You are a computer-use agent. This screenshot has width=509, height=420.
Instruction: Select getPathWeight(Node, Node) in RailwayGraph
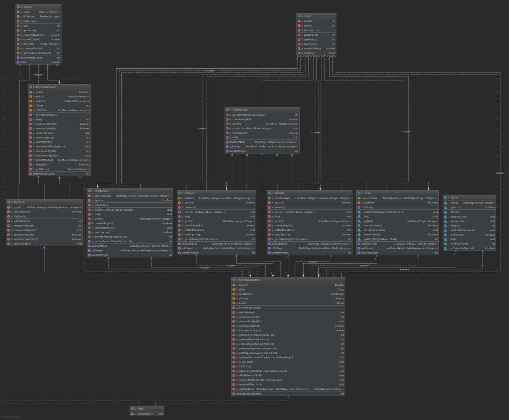click(x=249, y=115)
